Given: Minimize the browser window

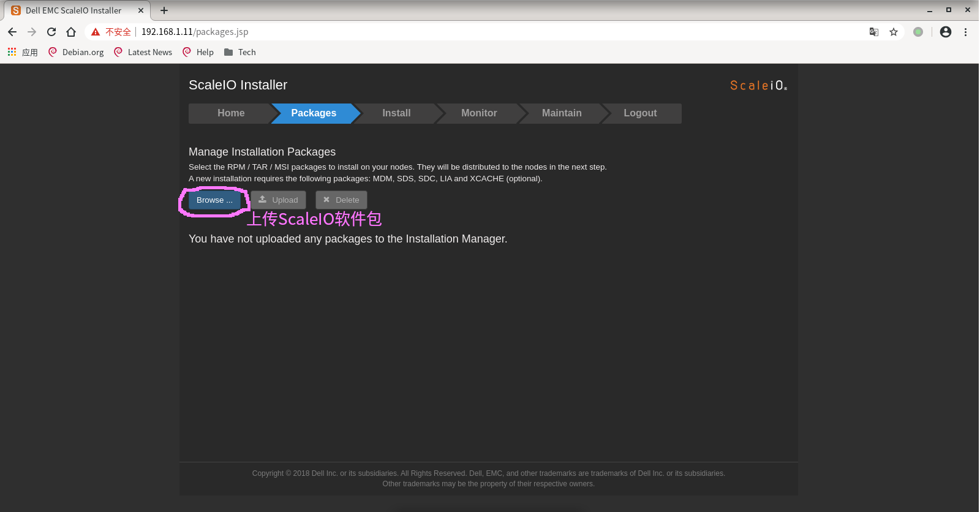Looking at the screenshot, I should pyautogui.click(x=930, y=10).
